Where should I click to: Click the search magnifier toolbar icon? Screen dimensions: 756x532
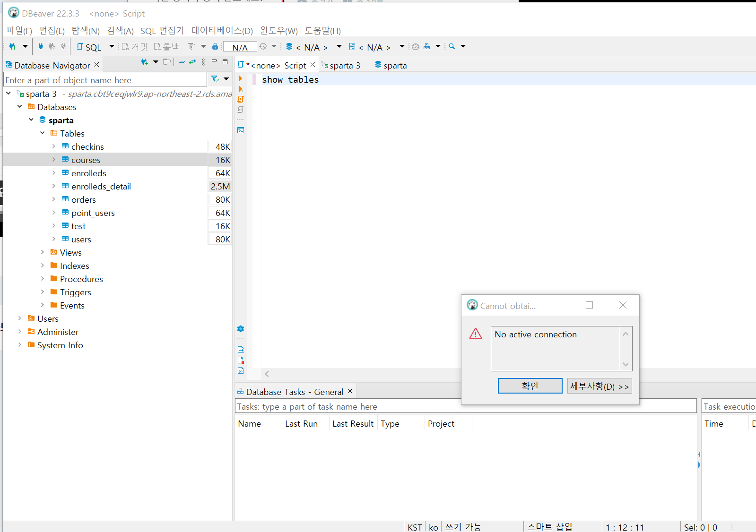tap(452, 46)
